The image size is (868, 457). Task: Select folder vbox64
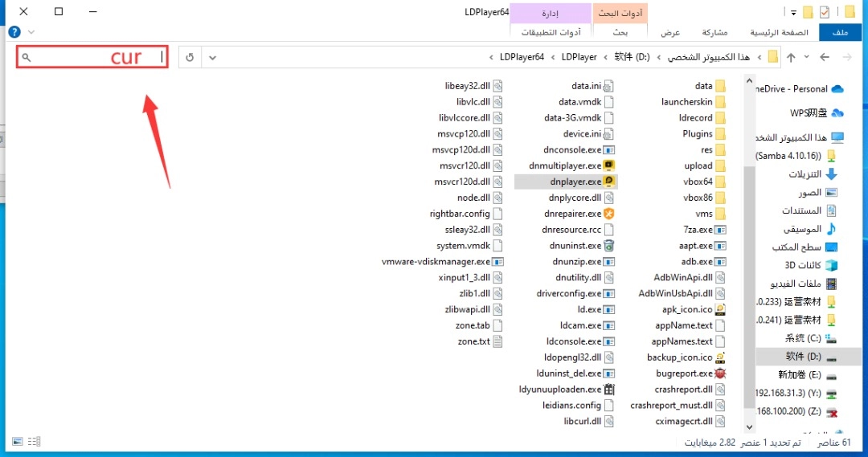(705, 182)
